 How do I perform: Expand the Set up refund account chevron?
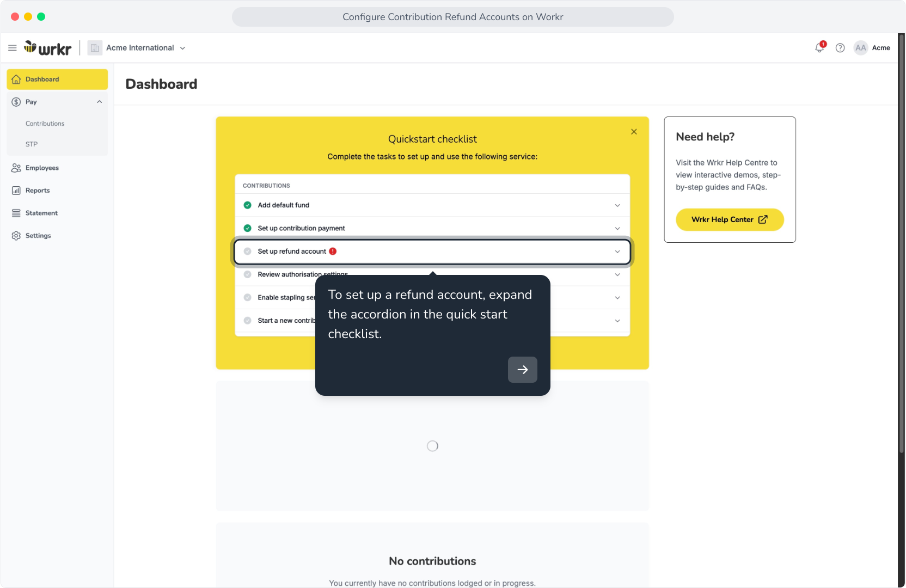coord(617,252)
